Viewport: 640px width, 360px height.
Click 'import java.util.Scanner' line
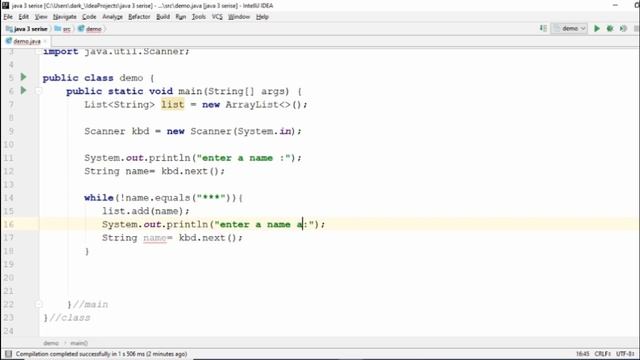(x=116, y=51)
